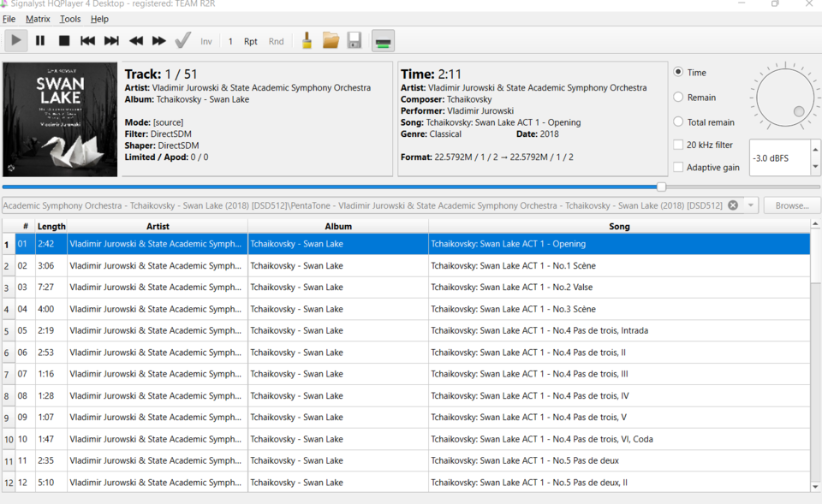Select the Remain radio button
Viewport: 822px width, 504px height.
coord(678,97)
